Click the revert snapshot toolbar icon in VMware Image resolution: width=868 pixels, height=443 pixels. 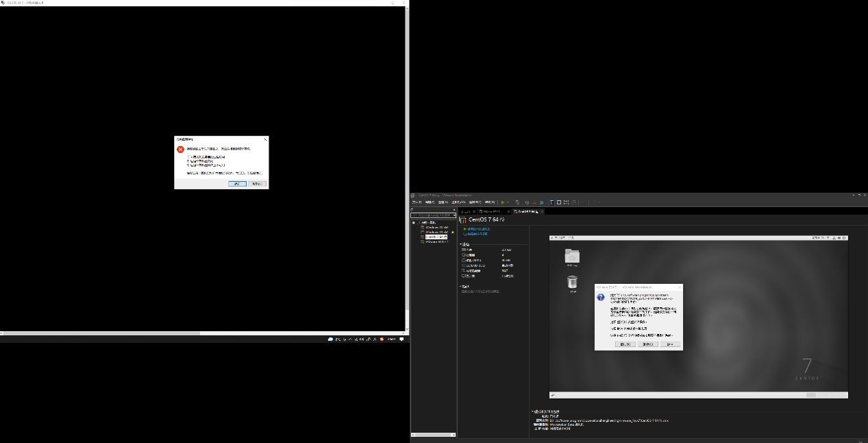534,202
